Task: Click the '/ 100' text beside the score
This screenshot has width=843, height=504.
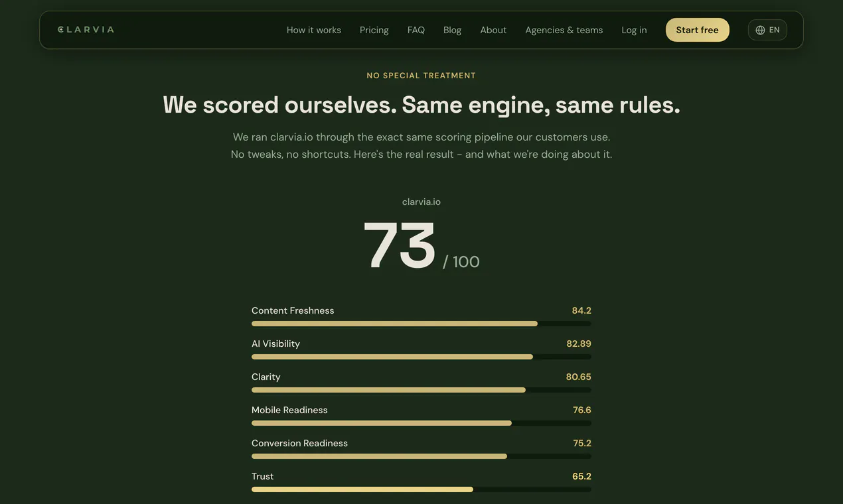Action: 461,262
